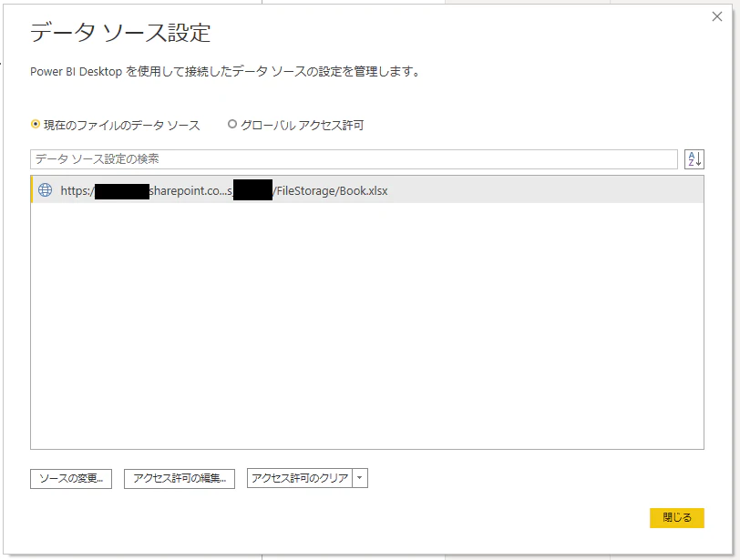Viewport: 740px width, 560px height.
Task: Open アクセス許可の編集... dialog
Action: pyautogui.click(x=180, y=478)
